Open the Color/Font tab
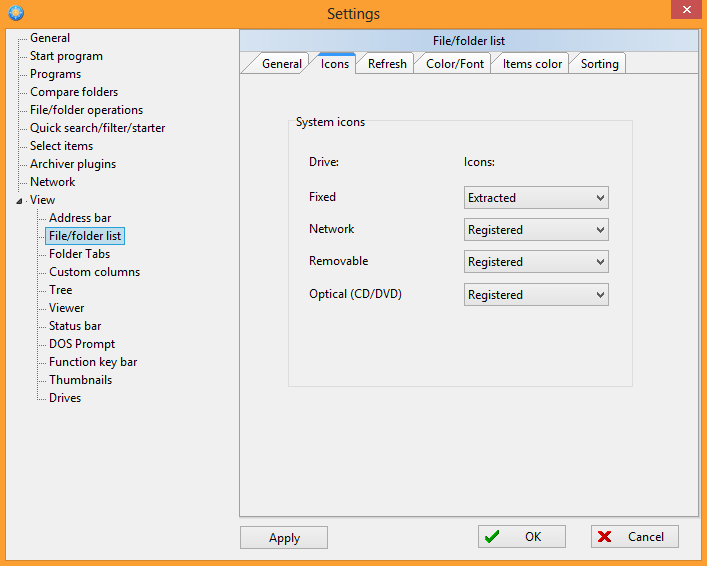The width and height of the screenshot is (707, 566). click(x=454, y=64)
